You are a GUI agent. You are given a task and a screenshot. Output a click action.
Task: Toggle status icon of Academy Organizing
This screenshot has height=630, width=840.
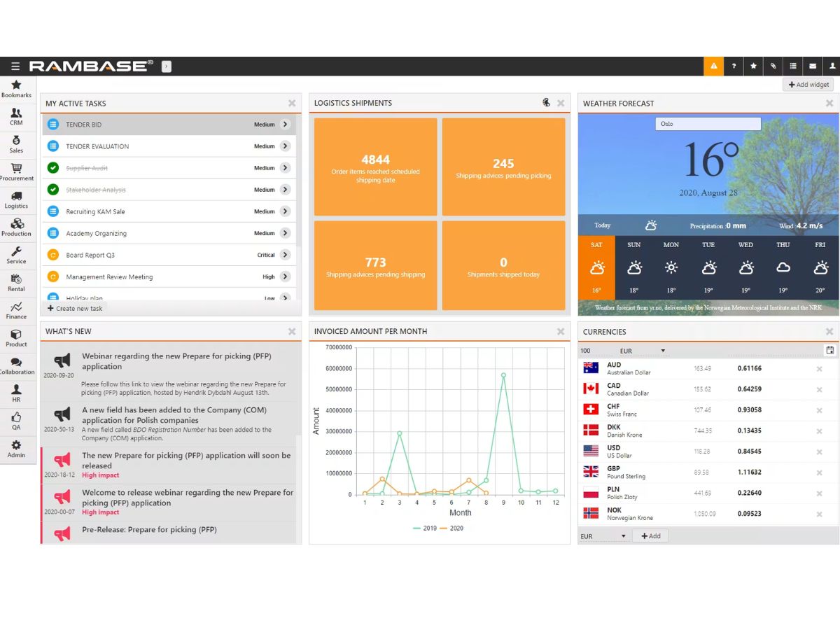coord(52,233)
